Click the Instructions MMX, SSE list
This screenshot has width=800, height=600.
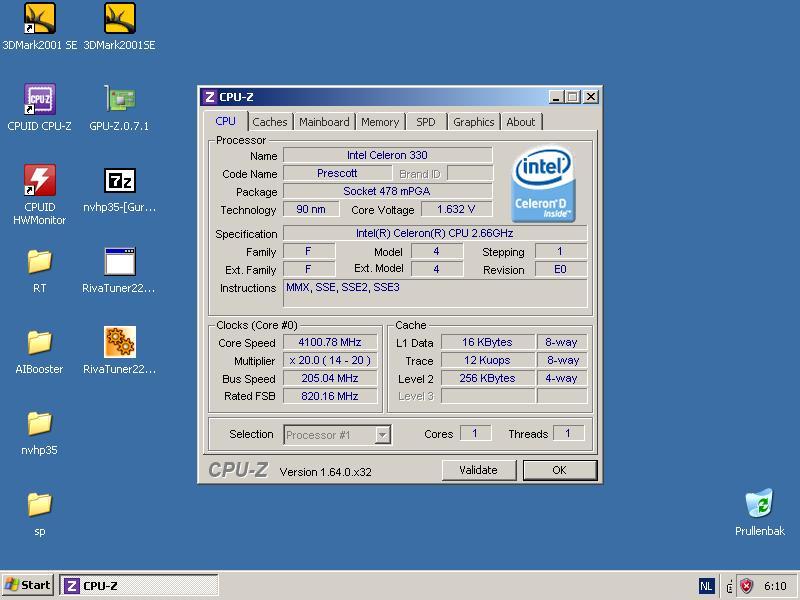coord(435,293)
